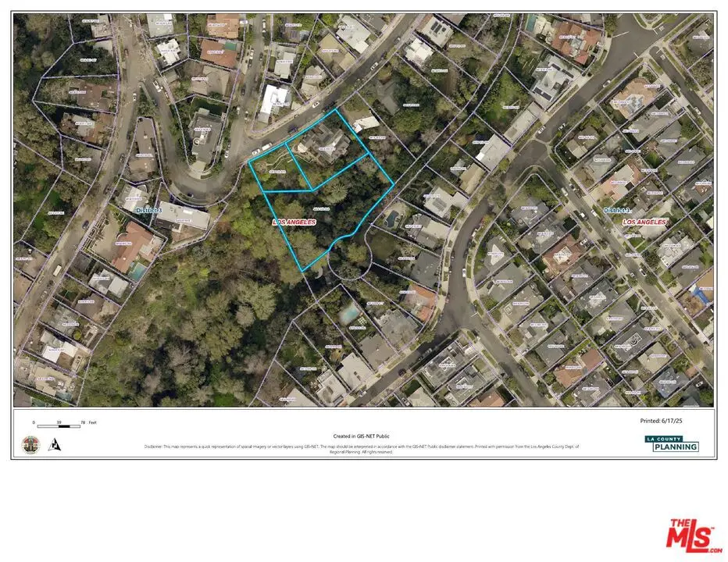Click the teal LA COUNTY banner icon
This screenshot has width=728, height=562.
coord(664,439)
